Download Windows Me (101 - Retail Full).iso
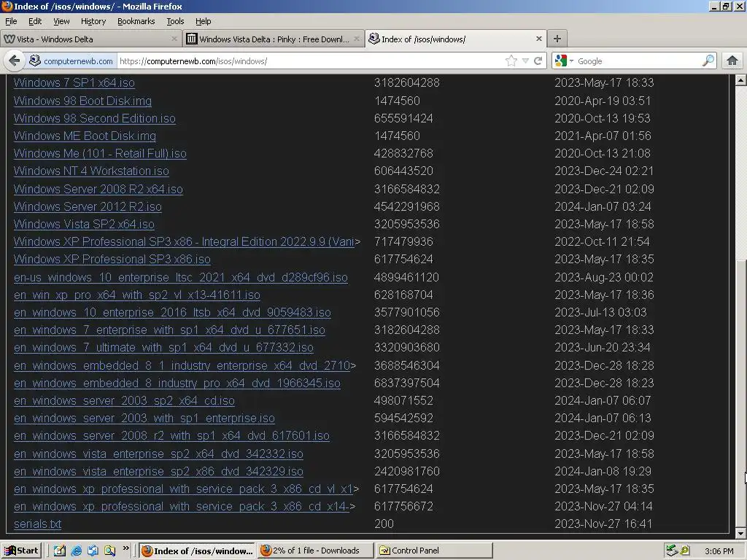Screen dimensions: 747x560 [x=100, y=153]
